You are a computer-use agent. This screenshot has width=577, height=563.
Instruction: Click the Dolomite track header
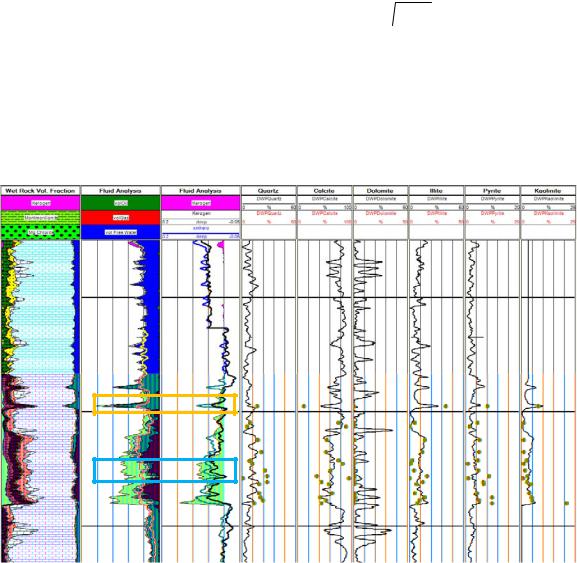pos(380,191)
